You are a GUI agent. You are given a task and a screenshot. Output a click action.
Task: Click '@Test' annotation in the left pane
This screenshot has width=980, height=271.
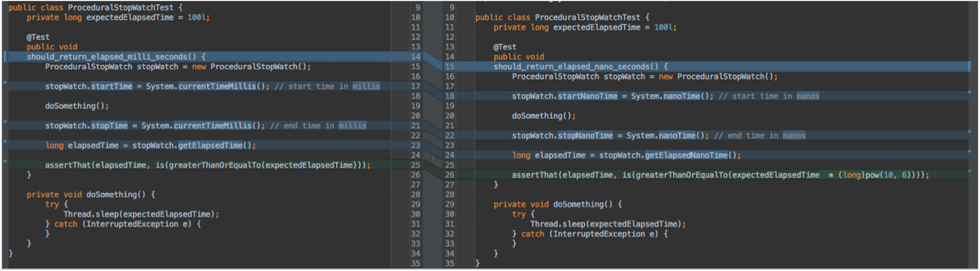click(x=38, y=37)
